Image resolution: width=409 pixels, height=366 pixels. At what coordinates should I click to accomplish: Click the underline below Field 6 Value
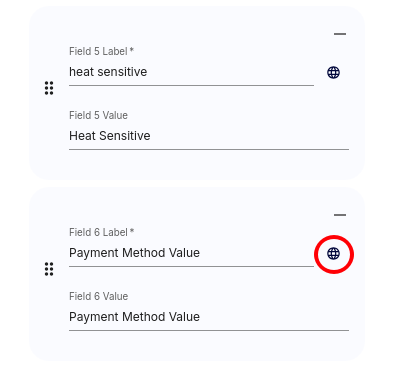point(209,331)
